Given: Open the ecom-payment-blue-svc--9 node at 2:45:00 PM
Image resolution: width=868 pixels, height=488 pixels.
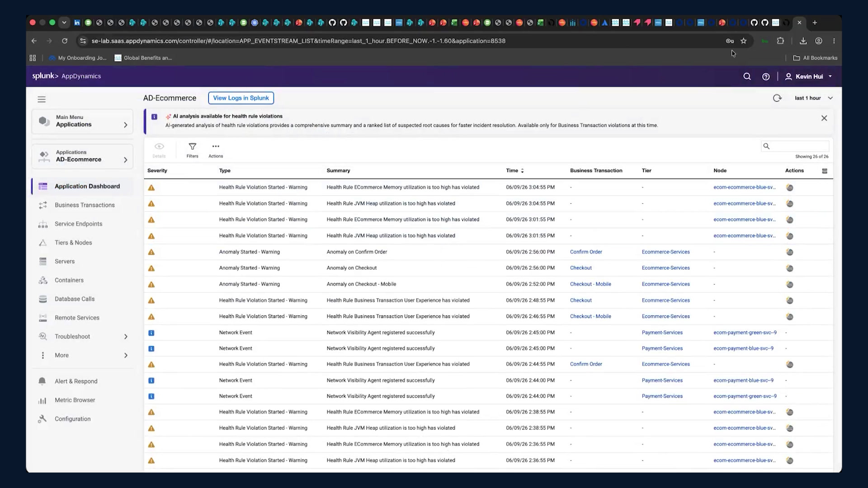Looking at the screenshot, I should (x=743, y=348).
